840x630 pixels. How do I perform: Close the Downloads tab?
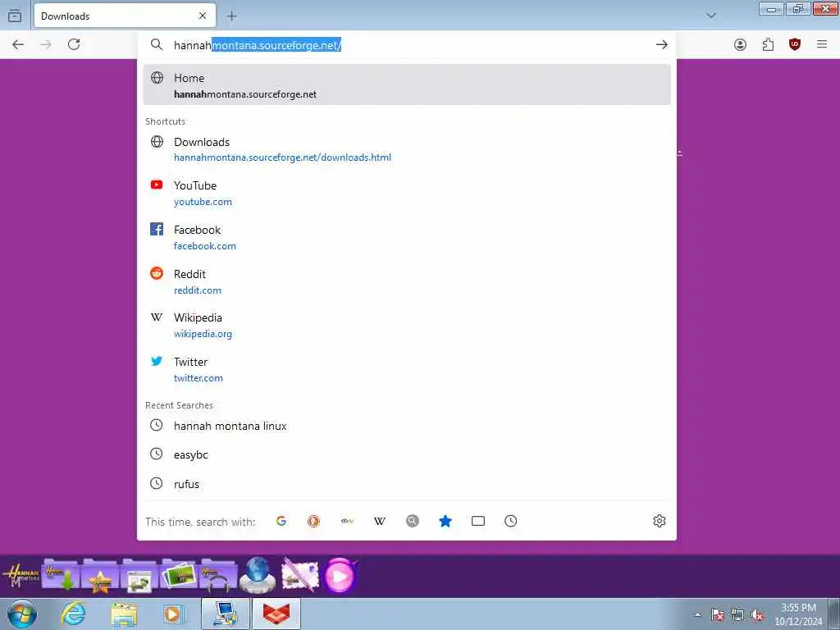(x=203, y=16)
